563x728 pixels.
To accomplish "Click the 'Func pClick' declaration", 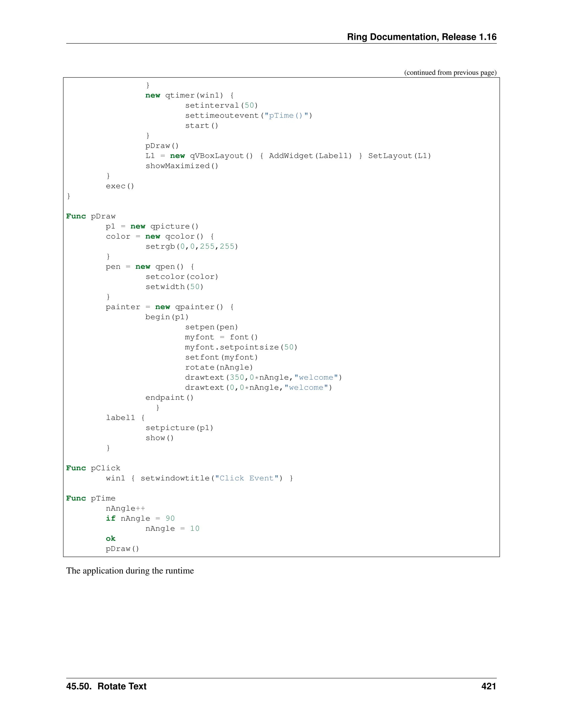I will coord(93,468).
